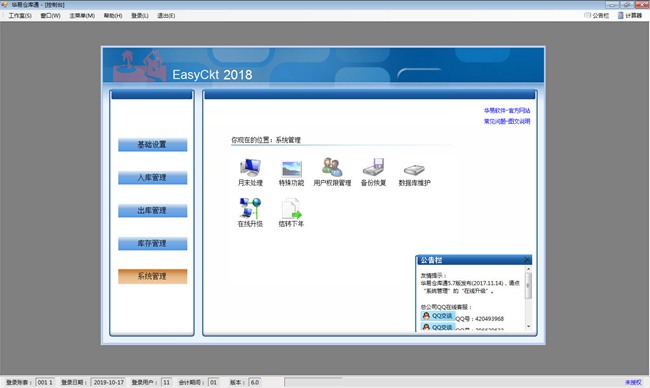Select the 库存管理 sidebar button
This screenshot has width=650, height=388.
point(152,243)
